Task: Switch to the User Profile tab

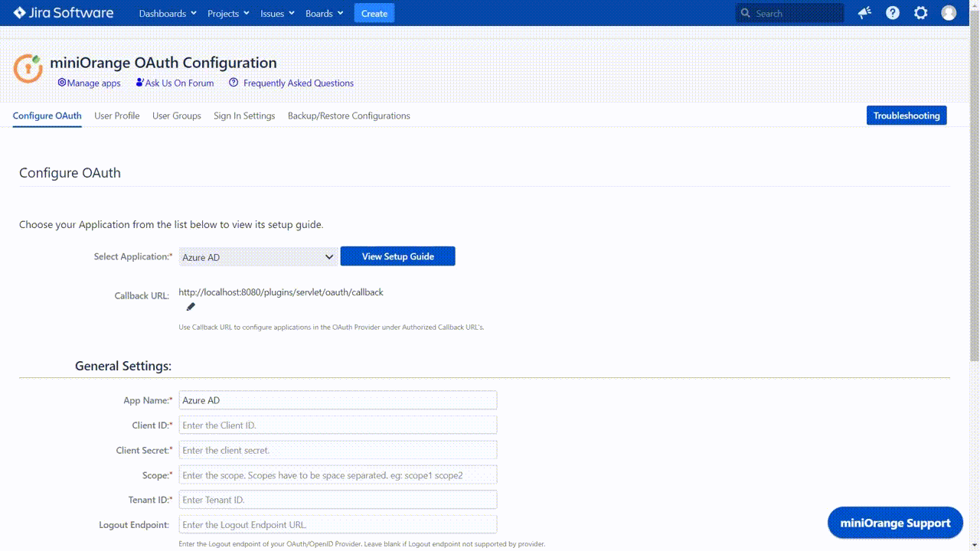Action: pyautogui.click(x=117, y=116)
